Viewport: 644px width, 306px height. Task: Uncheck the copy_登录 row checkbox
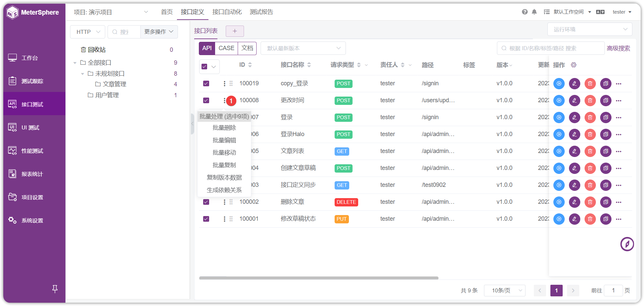[x=206, y=83]
